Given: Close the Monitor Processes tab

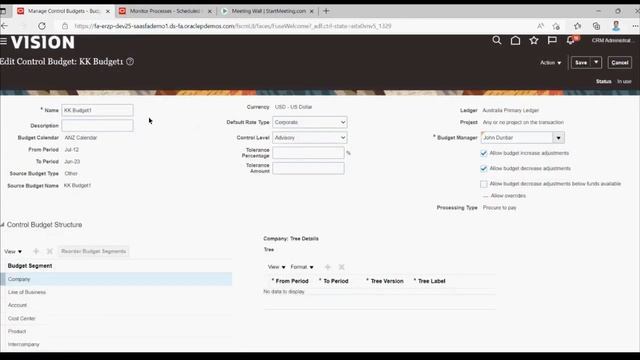Looking at the screenshot, I should pyautogui.click(x=210, y=11).
